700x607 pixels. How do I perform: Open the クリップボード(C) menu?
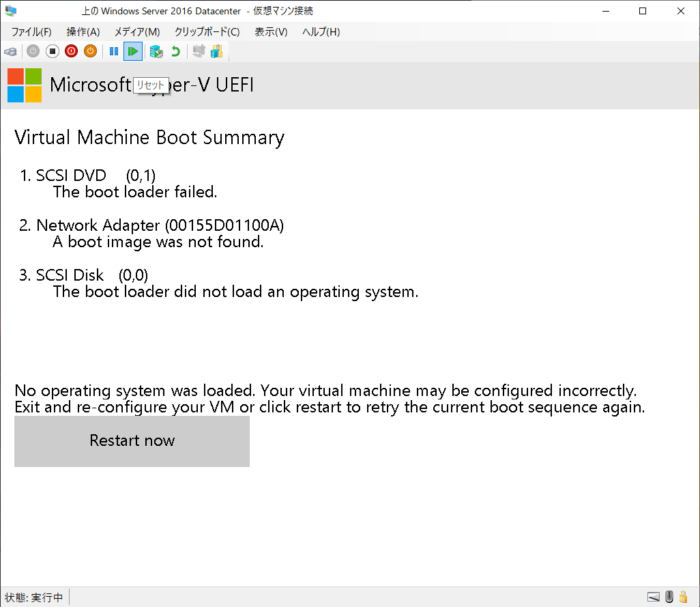pos(207,31)
